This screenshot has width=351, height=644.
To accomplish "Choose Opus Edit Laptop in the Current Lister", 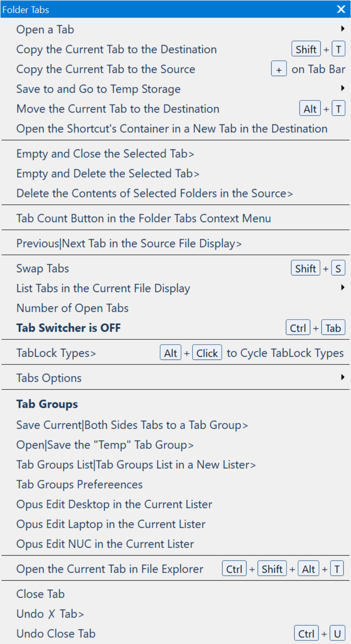I will coord(111,524).
